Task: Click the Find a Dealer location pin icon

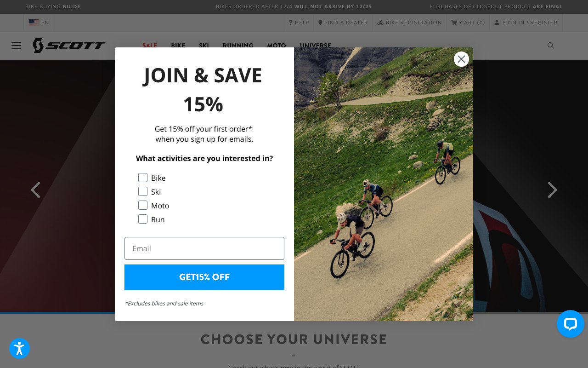Action: pyautogui.click(x=320, y=23)
